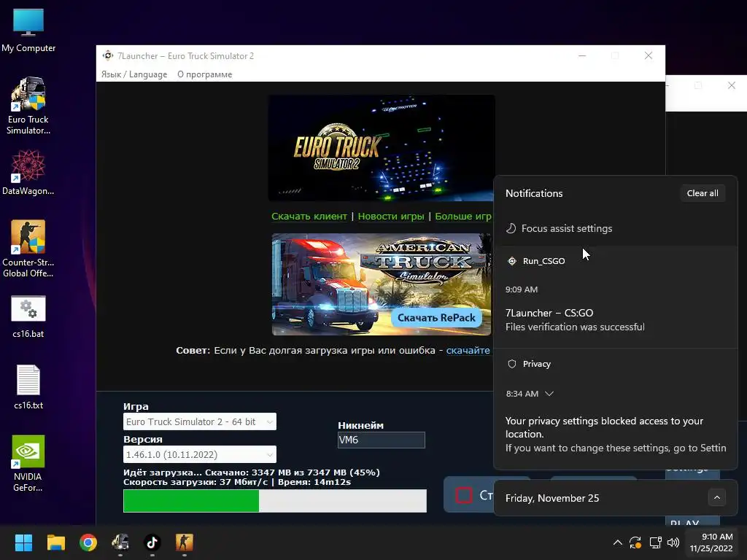This screenshot has height=560, width=747.
Task: Click the Euro Truck Simulator 2 banner
Action: (381, 147)
